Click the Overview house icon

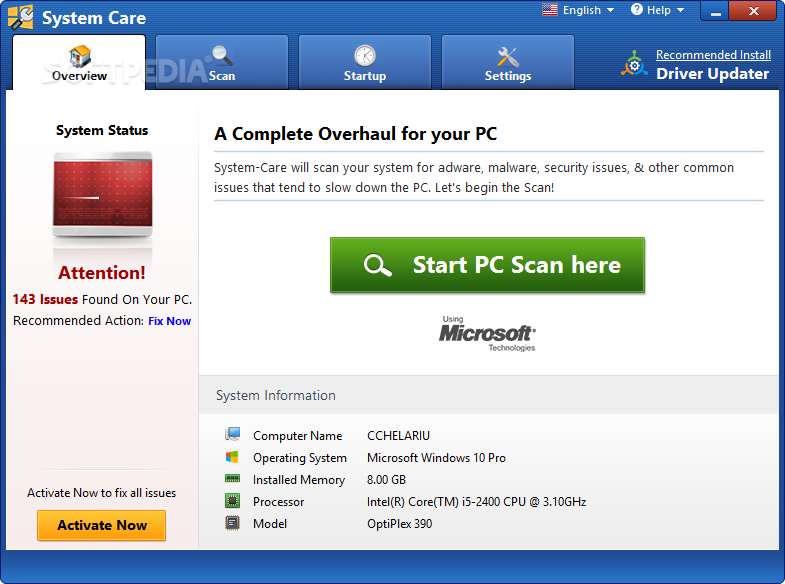[x=80, y=56]
